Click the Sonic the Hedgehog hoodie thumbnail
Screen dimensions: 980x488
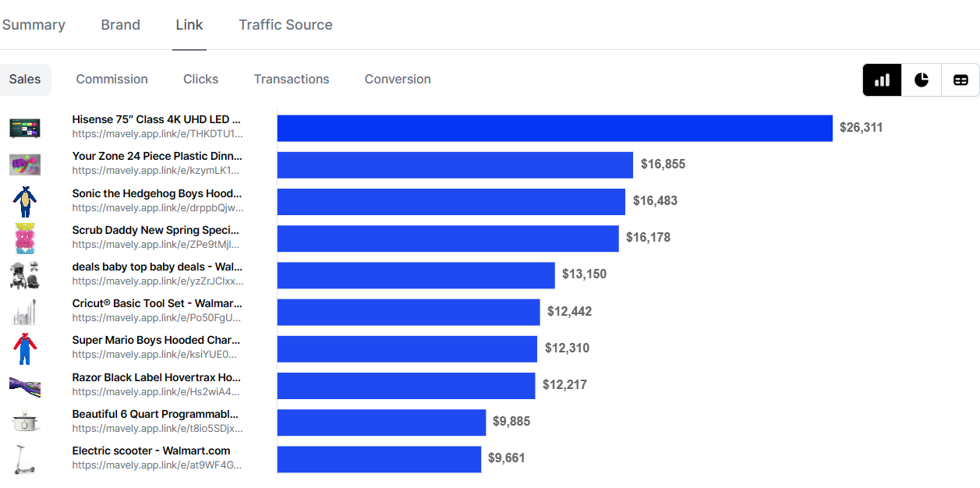[x=25, y=201]
